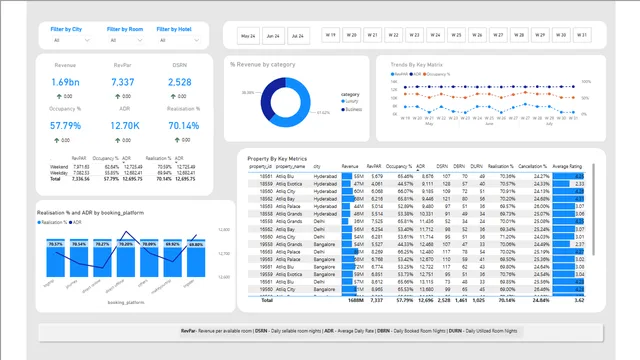Select the Weekday row in the day-type table
This screenshot has width=640, height=360.
pyautogui.click(x=122, y=173)
